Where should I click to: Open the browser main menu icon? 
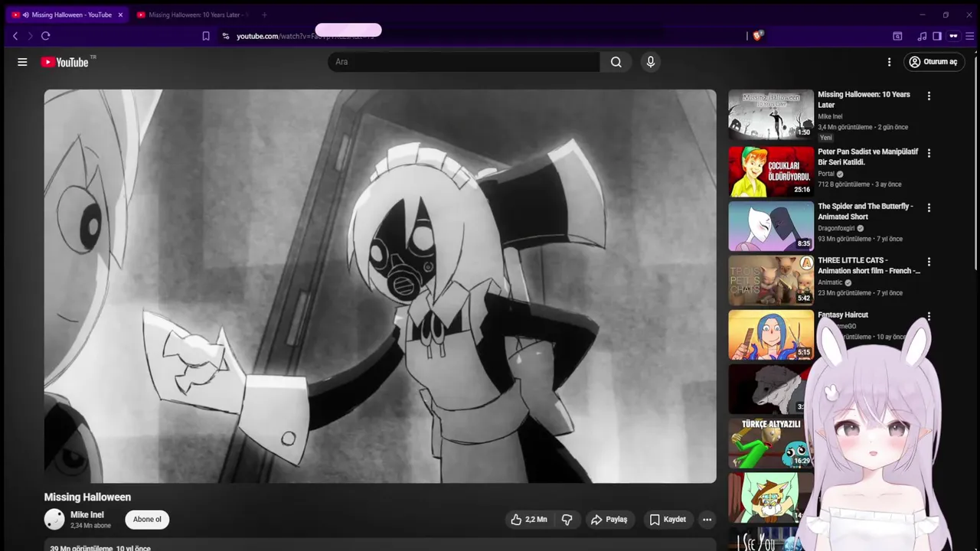tap(970, 36)
